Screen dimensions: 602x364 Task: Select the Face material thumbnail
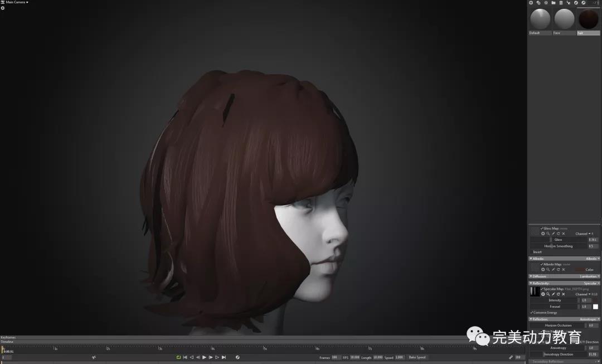point(564,20)
